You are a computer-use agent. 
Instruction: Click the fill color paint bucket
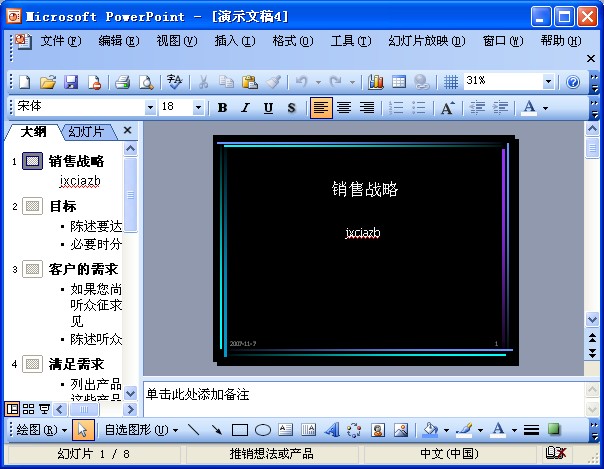pos(428,430)
